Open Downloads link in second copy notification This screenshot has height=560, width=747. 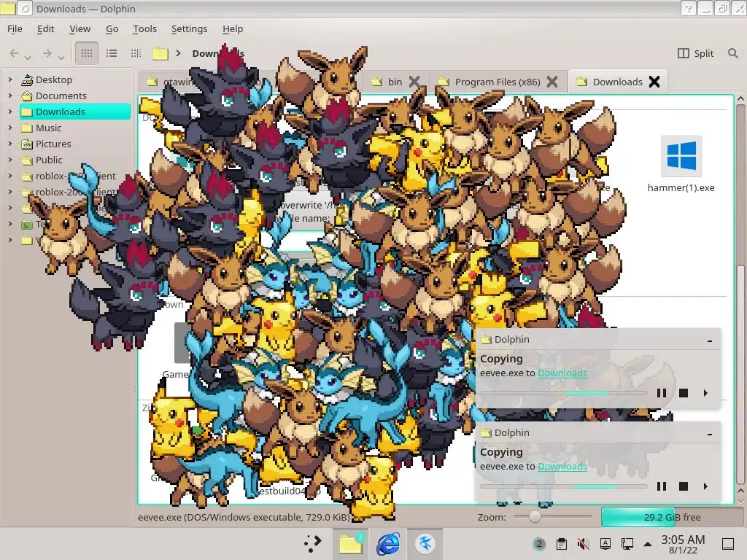tap(562, 466)
